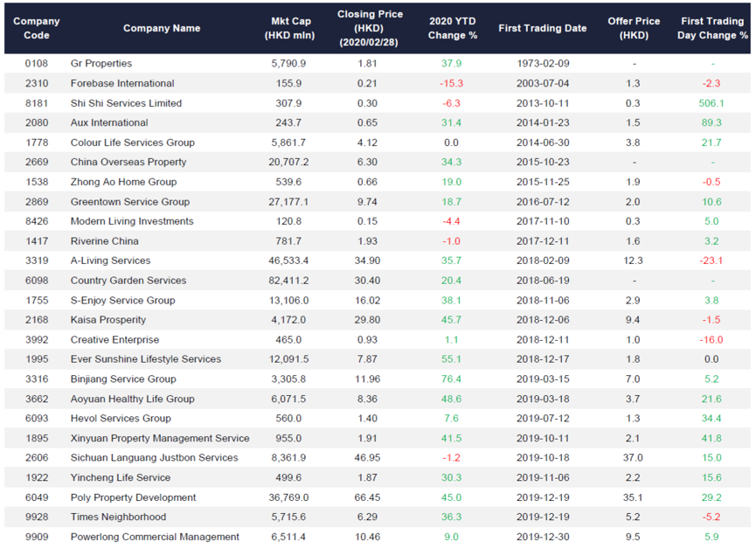756x549 pixels.
Task: Select market cap value "46,533.4"
Action: (288, 261)
